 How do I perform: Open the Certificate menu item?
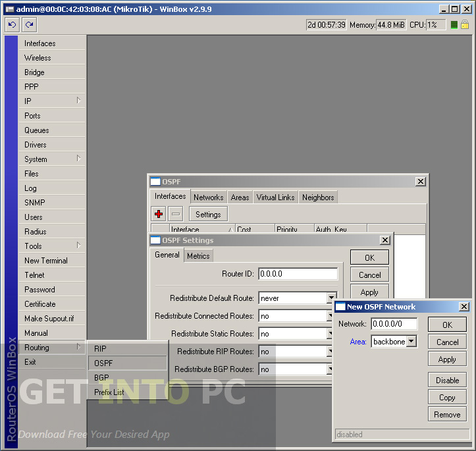tap(52, 304)
